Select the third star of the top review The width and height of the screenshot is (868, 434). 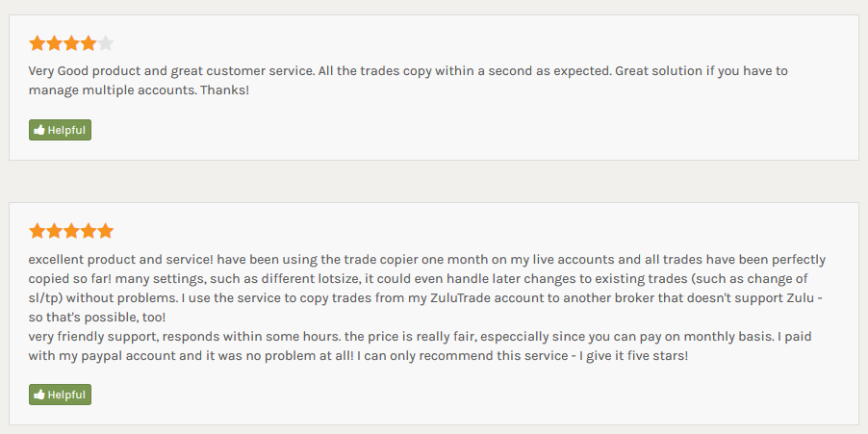(x=71, y=43)
